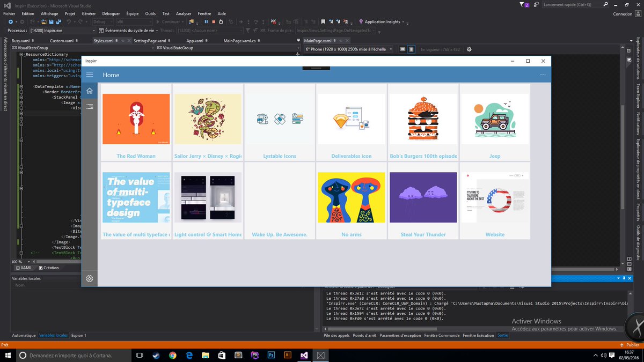Open the Analyser menu

[184, 13]
